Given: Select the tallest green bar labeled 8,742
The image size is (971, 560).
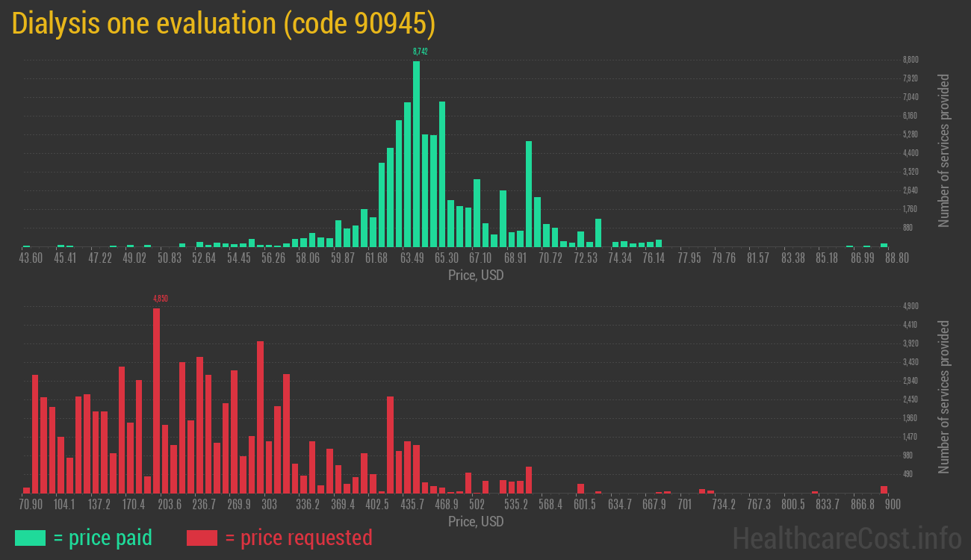Looking at the screenshot, I should 416,153.
